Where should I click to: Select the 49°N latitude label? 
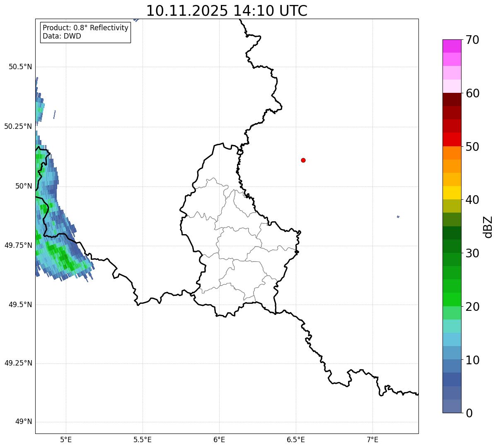tap(24, 422)
